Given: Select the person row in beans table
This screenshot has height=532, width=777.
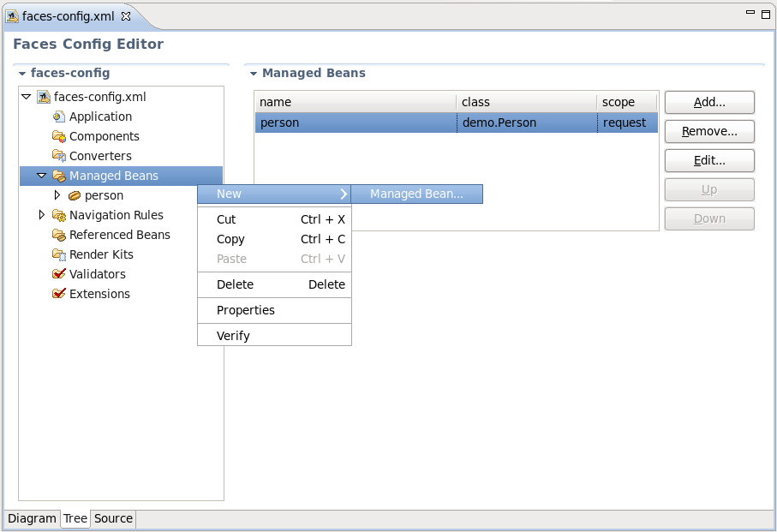Looking at the screenshot, I should [x=356, y=123].
